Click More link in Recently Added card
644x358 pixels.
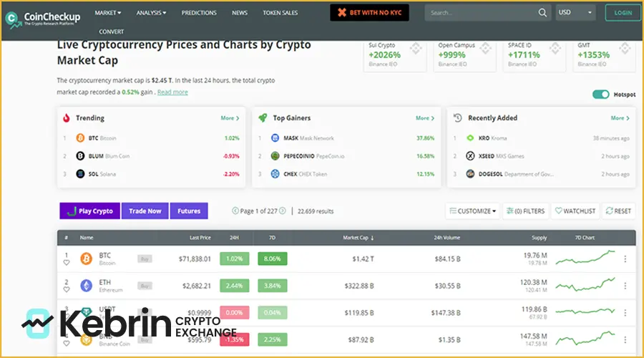620,118
